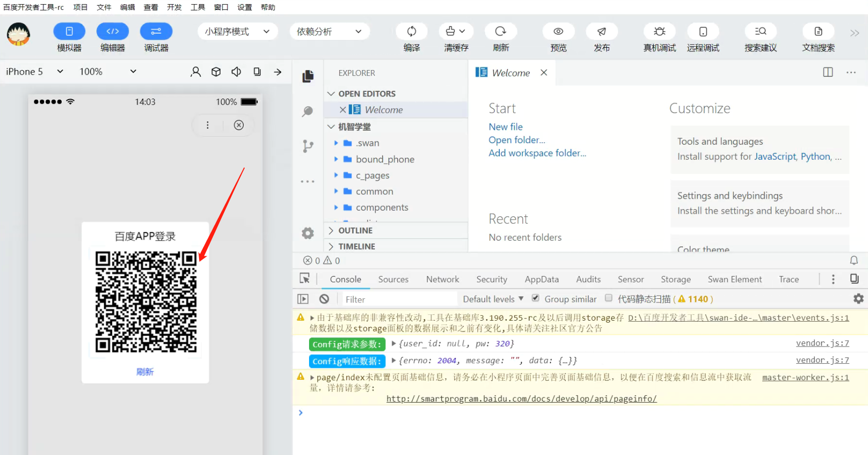Image resolution: width=868 pixels, height=455 pixels.
Task: Open the Explorer files sidebar icon
Action: click(x=308, y=76)
